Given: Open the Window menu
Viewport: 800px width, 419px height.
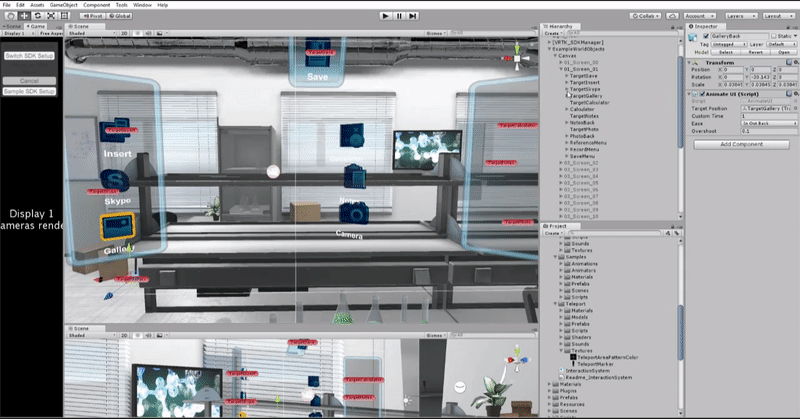Looking at the screenshot, I should [142, 5].
